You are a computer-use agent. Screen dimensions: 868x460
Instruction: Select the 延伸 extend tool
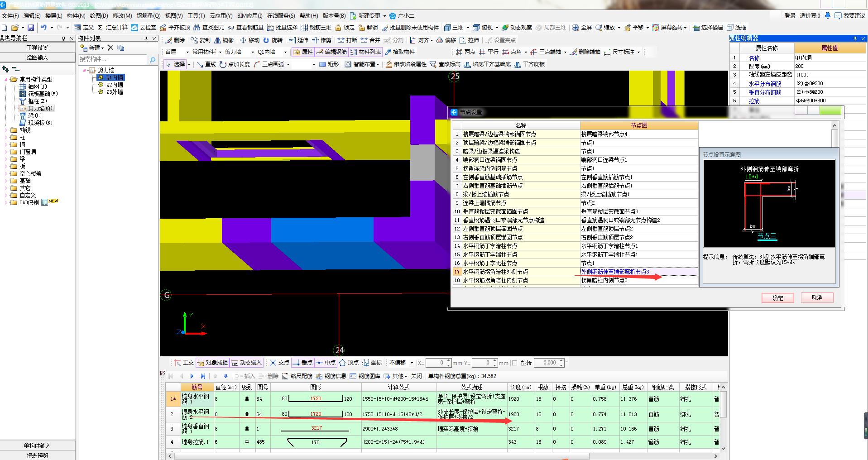tap(299, 40)
